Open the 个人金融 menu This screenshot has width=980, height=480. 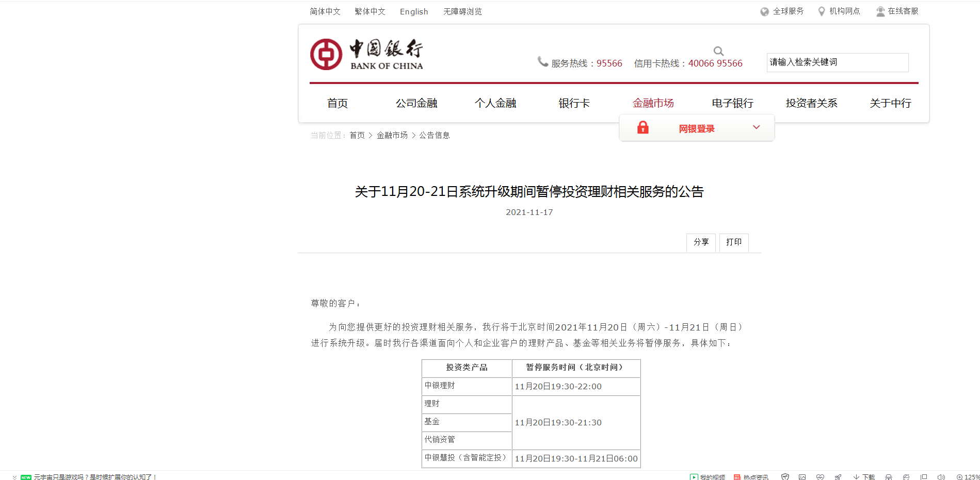click(x=495, y=103)
